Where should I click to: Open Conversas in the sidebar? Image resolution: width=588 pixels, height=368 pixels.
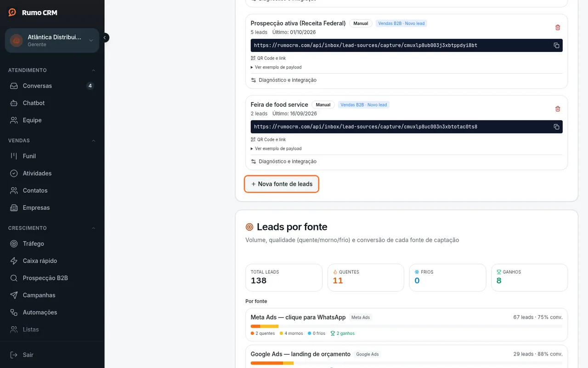52,86
